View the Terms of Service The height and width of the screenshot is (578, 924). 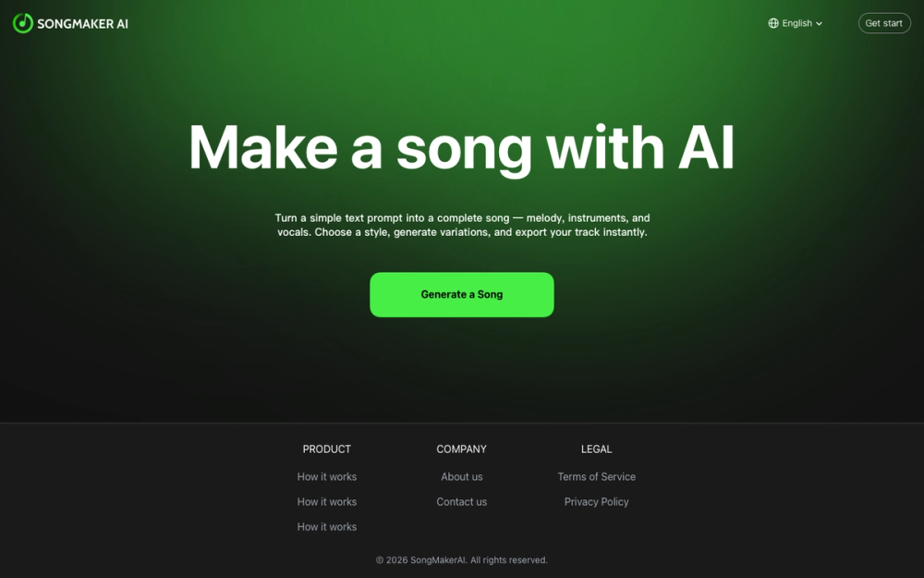[596, 476]
